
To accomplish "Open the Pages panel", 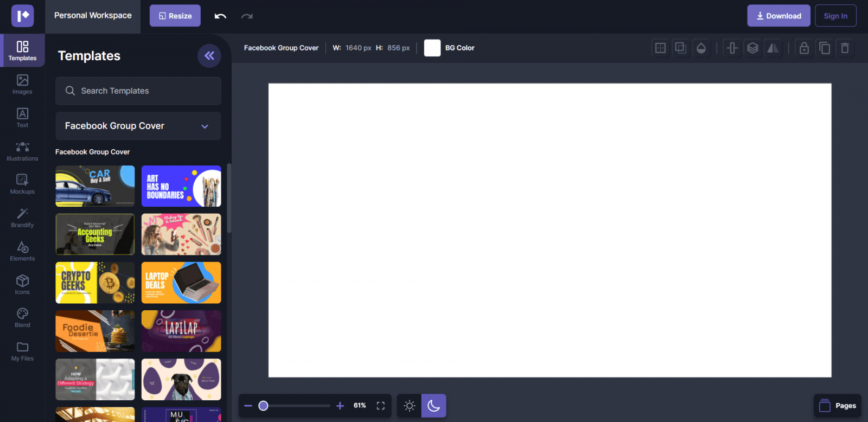I will coord(838,406).
